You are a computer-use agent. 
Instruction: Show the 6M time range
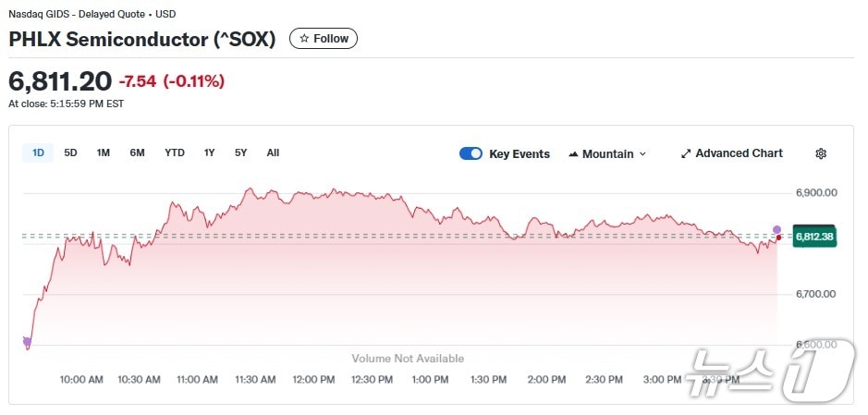tap(137, 153)
